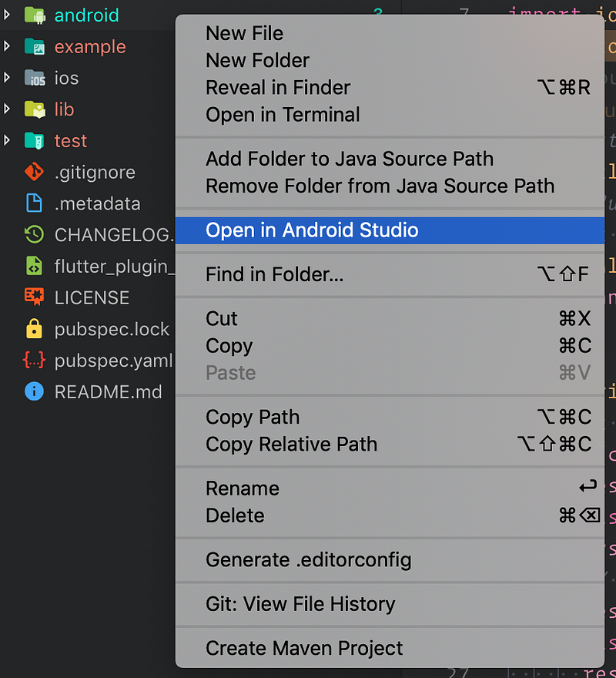The image size is (616, 678).
Task: Click the lib folder icon
Action: [35, 109]
